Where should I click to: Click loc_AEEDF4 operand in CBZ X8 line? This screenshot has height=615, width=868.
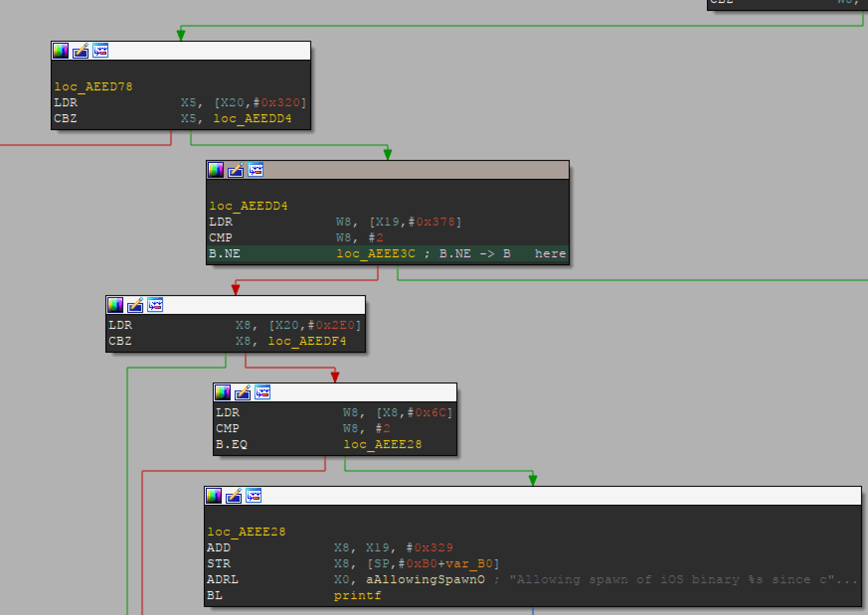307,341
